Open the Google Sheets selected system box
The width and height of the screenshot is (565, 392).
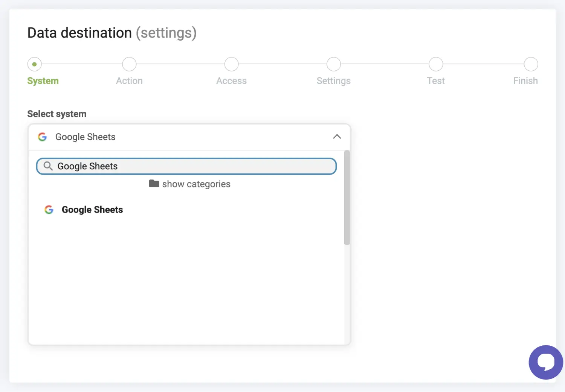[189, 137]
